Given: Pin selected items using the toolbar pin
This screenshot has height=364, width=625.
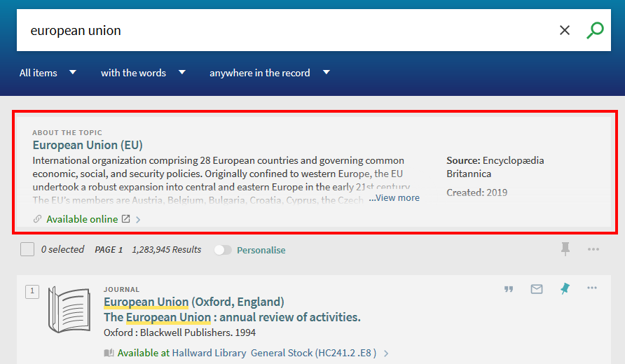Looking at the screenshot, I should [x=565, y=249].
